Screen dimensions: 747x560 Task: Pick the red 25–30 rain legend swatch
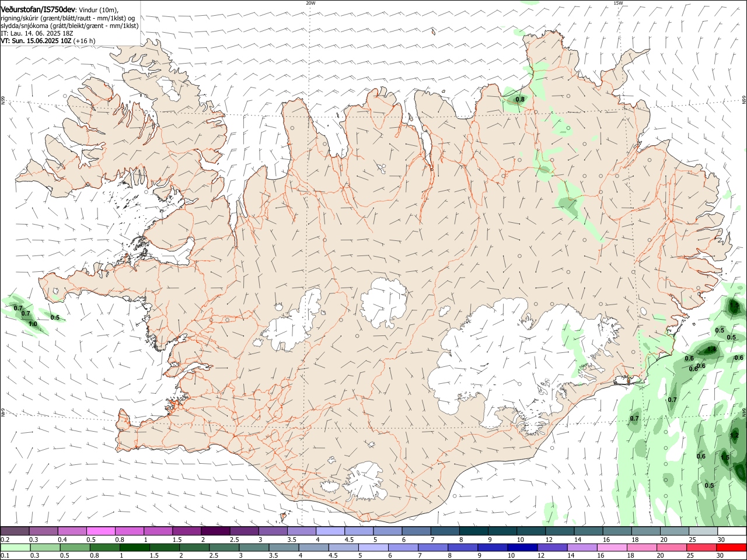701,548
